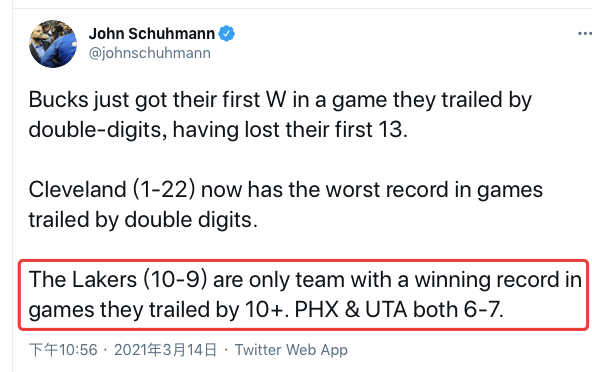Open the tweet's more options ellipsis
This screenshot has width=592, height=372.
[x=584, y=34]
